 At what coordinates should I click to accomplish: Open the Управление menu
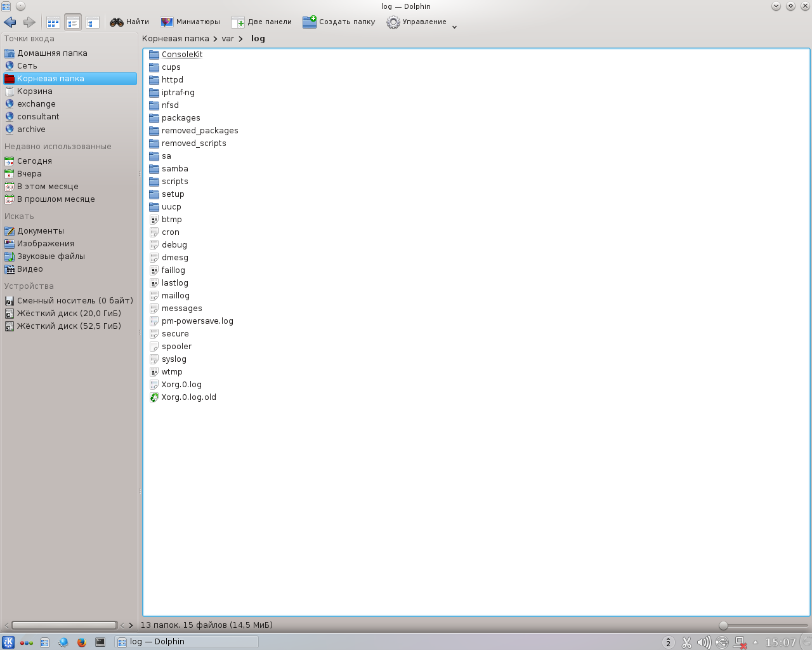[417, 22]
